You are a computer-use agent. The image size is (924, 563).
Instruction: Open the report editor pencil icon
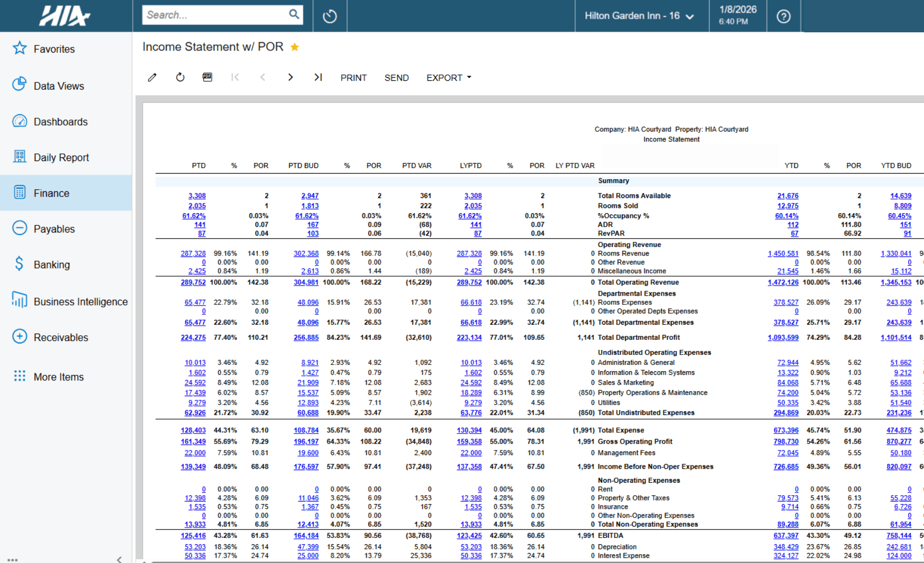coord(152,77)
